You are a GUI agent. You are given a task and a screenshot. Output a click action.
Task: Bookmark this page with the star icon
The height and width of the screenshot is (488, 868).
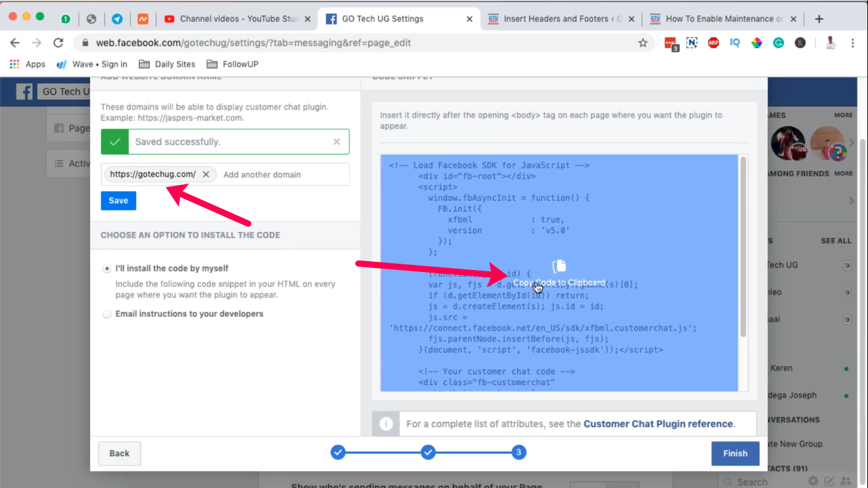pos(643,43)
